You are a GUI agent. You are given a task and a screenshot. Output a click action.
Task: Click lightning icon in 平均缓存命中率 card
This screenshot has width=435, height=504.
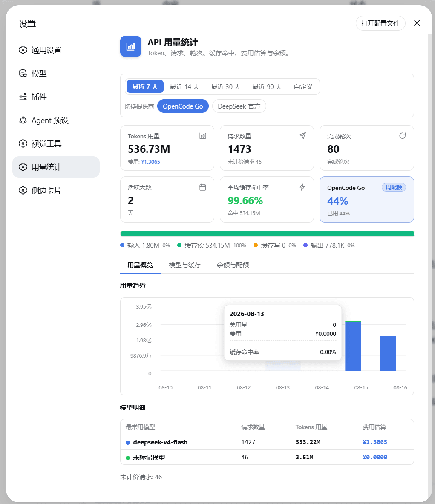302,187
